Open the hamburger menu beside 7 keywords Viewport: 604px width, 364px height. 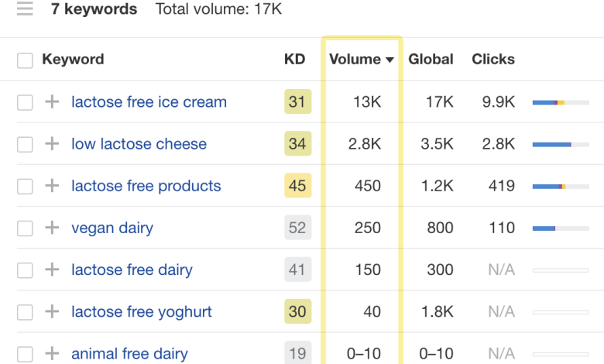point(25,9)
